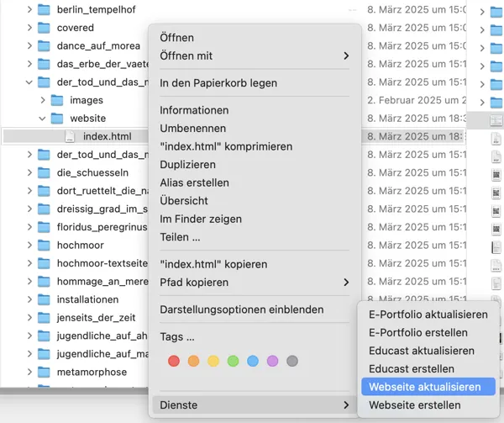
Task: Click the die_schuesseln folder icon
Action: tap(44, 172)
